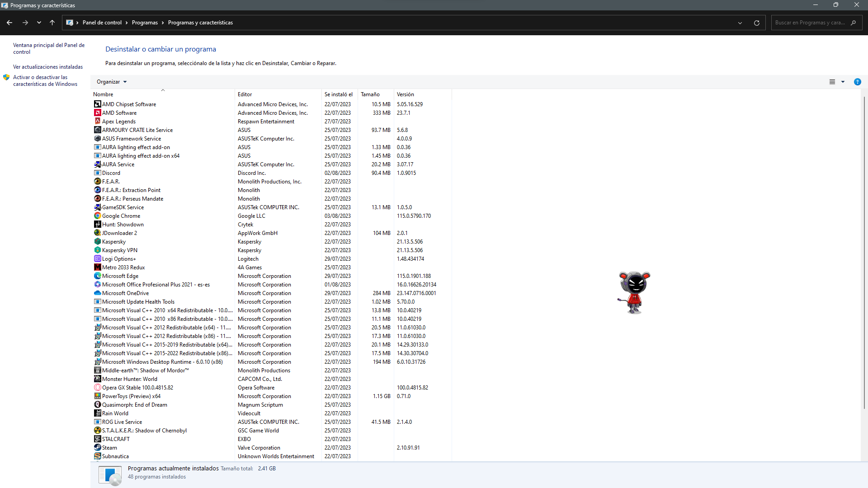Click the Microsoft Office Profesional Plus icon
The height and width of the screenshot is (488, 868).
pos(97,285)
